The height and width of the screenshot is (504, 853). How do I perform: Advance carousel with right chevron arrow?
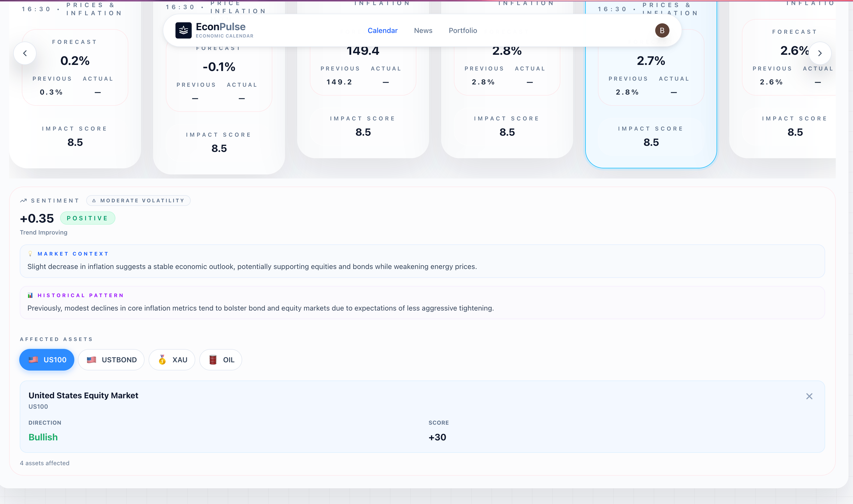point(820,53)
